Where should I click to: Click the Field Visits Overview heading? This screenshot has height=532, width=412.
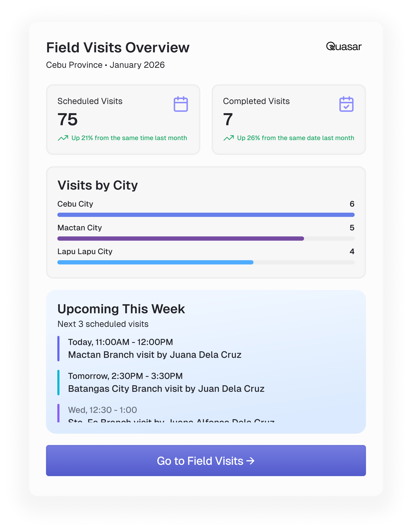(118, 48)
